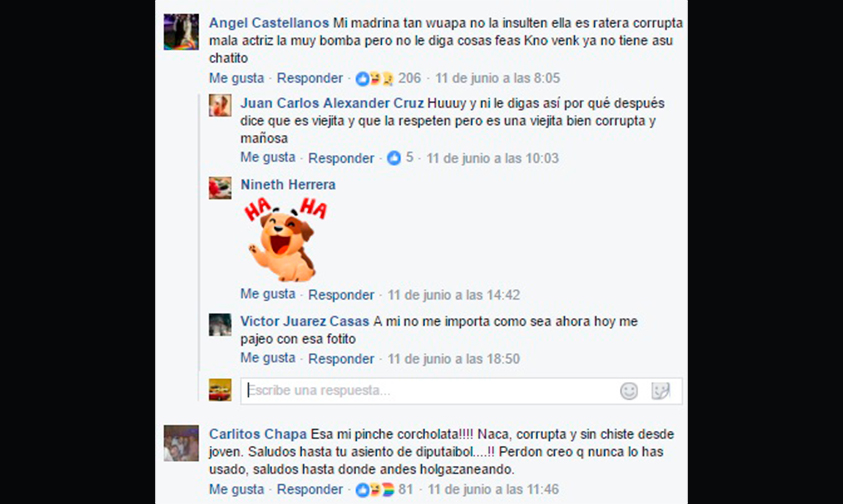Screen dimensions: 843x504
Task: Open Victor Juarez Casas profile name
Action: pos(304,322)
